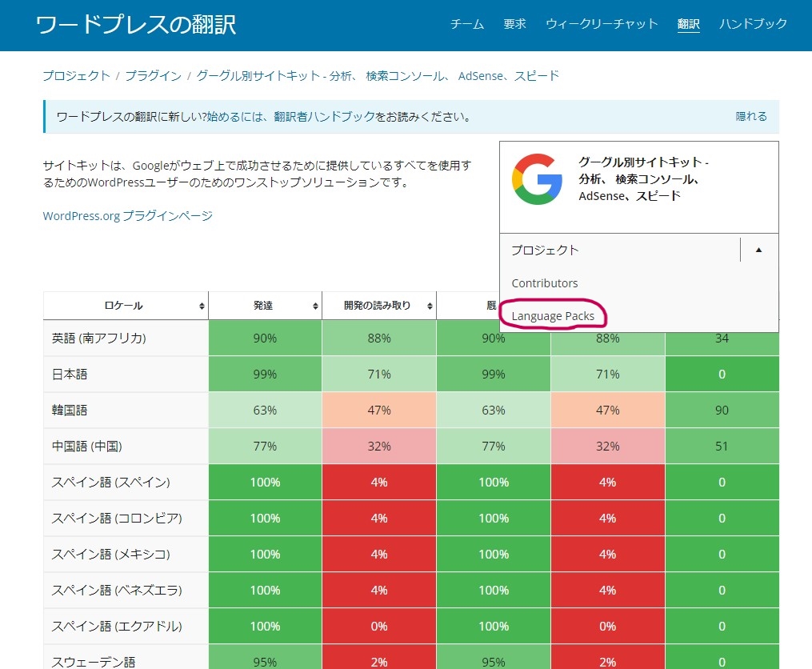Open the 要求 navigation item
The width and height of the screenshot is (812, 669).
(x=514, y=24)
